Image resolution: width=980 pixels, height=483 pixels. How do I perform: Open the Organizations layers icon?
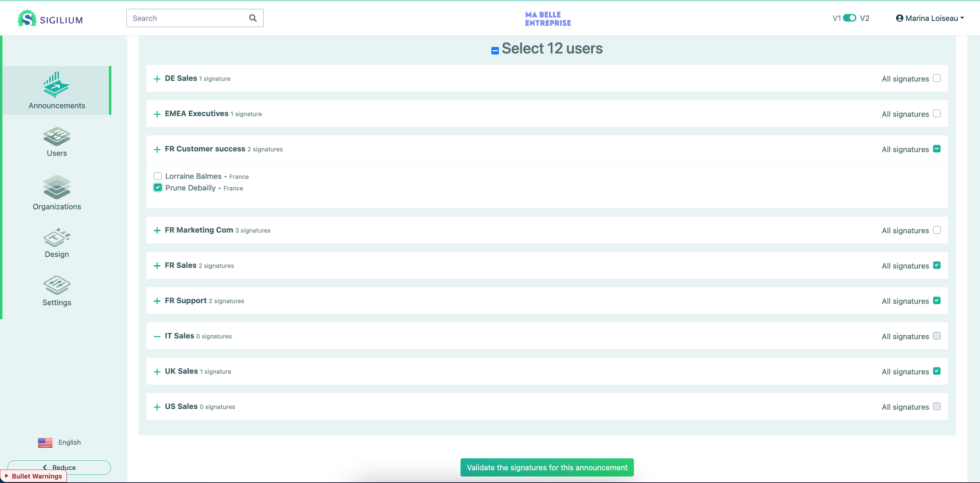click(x=56, y=187)
